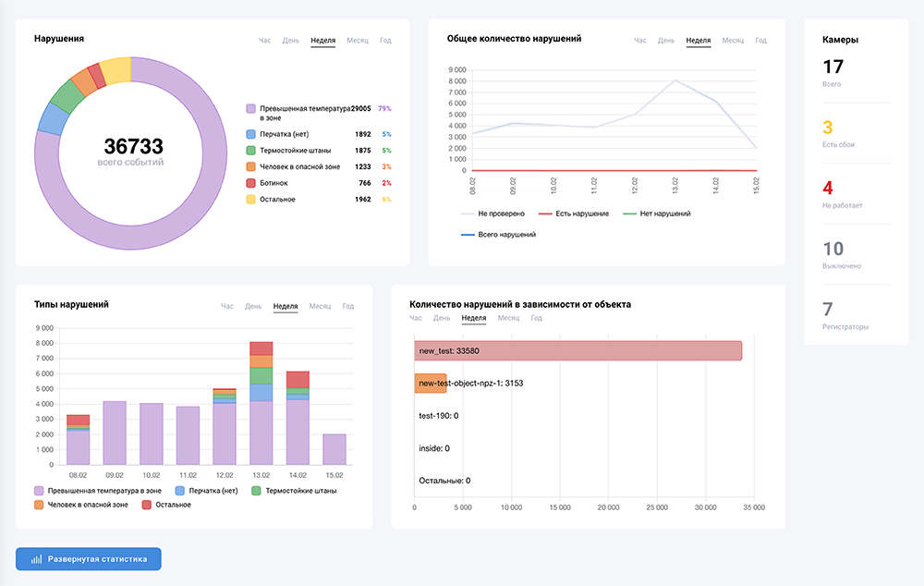
Task: Toggle Всего нарушений line legend item
Action: [499, 235]
